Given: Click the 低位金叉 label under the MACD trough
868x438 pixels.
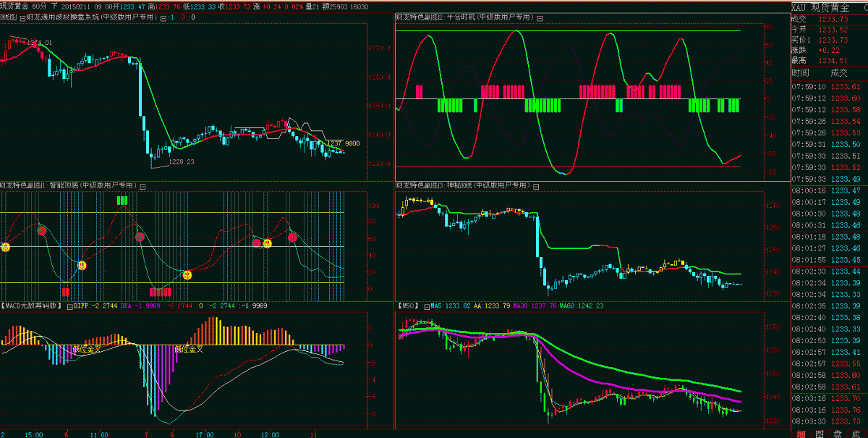Looking at the screenshot, I should [x=189, y=349].
